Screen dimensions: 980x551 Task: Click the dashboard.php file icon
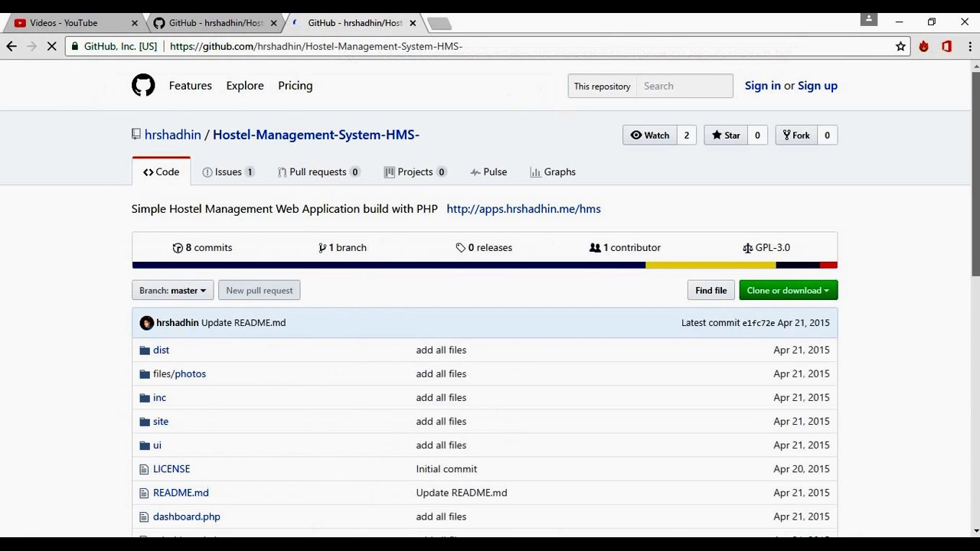(144, 517)
